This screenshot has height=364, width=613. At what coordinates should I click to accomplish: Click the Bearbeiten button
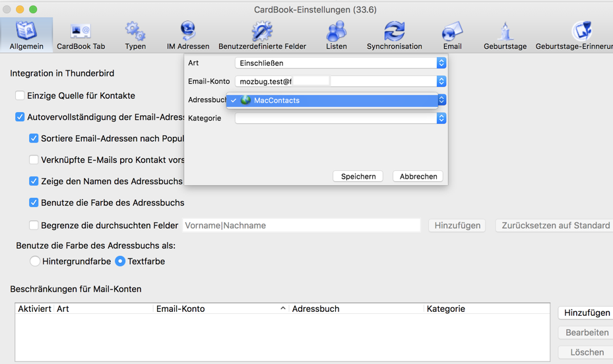coord(587,332)
